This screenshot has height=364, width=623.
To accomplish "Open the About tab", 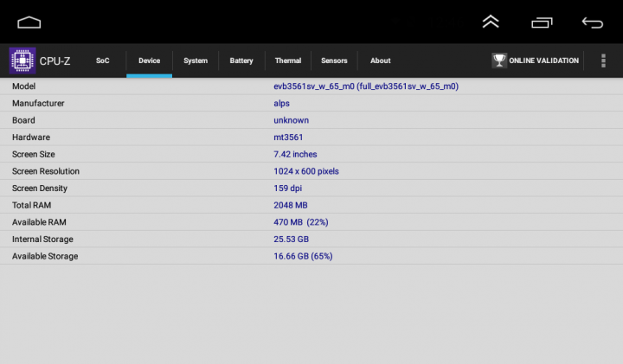I will [x=381, y=61].
